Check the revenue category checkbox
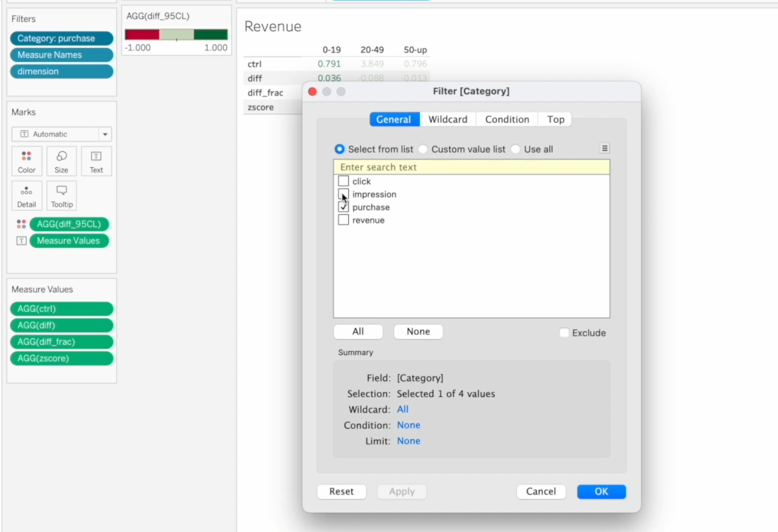Screen dimensions: 778x532 pyautogui.click(x=344, y=220)
